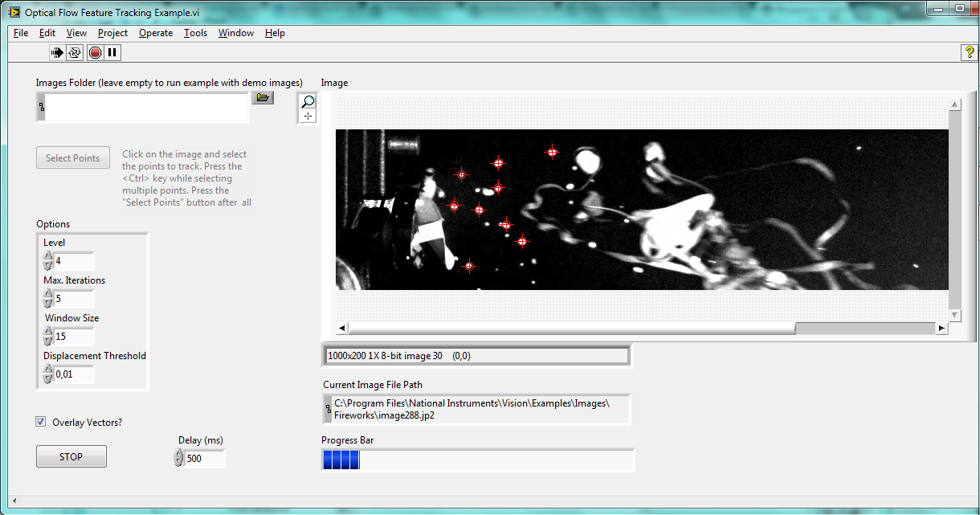Click the Delay (ms) stepper arrows

(178, 459)
